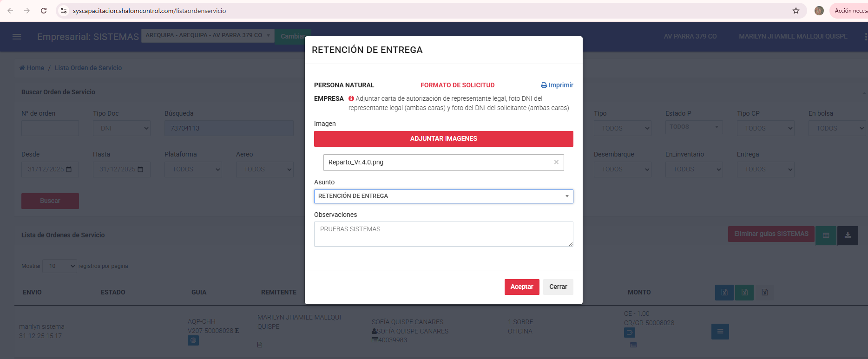Click inside the Observaciones text area
The image size is (868, 359).
coord(443,234)
